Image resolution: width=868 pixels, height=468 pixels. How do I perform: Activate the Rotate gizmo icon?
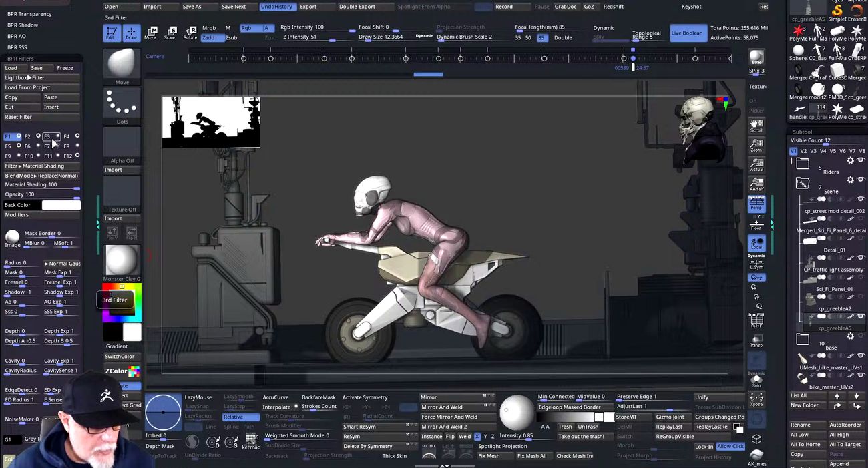(x=190, y=33)
